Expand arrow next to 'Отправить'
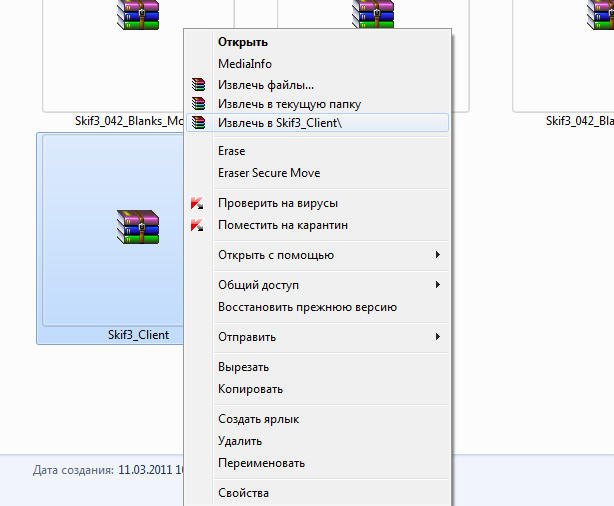The height and width of the screenshot is (506, 614). coord(438,336)
